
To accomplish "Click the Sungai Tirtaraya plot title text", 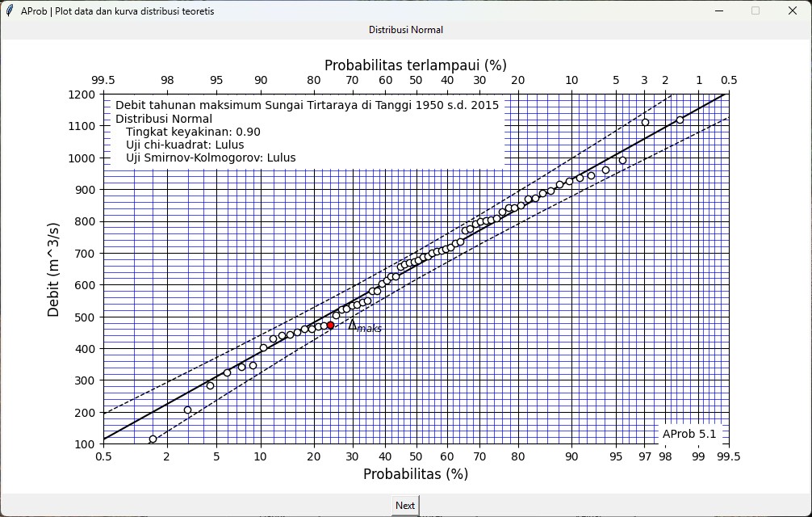I will 307,105.
